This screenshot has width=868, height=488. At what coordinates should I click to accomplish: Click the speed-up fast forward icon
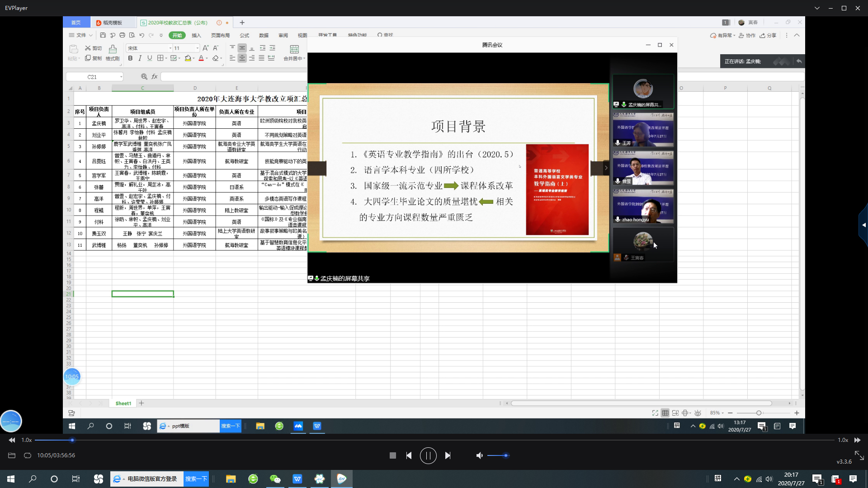857,440
